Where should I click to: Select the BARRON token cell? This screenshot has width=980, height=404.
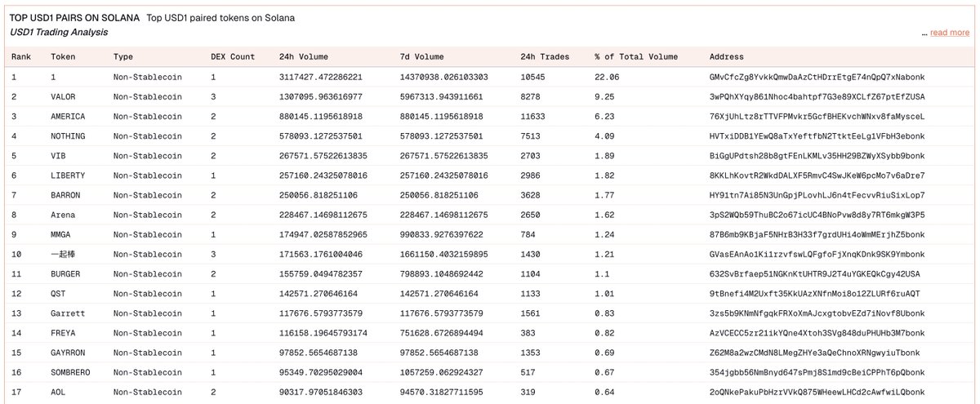(x=65, y=194)
